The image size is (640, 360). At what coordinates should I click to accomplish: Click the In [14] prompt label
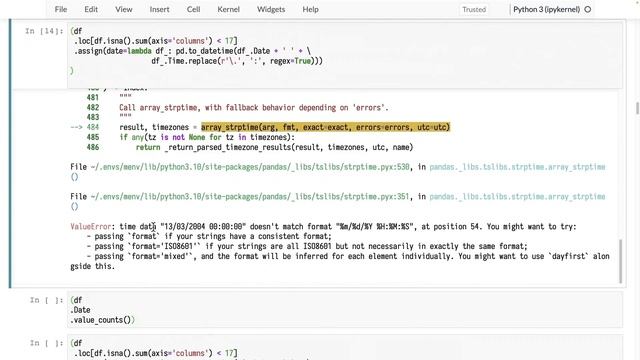point(44,31)
